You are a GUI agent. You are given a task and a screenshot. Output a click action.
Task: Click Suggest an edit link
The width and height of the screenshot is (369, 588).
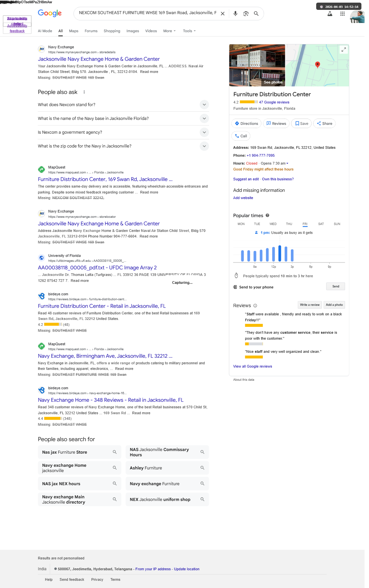(246, 179)
